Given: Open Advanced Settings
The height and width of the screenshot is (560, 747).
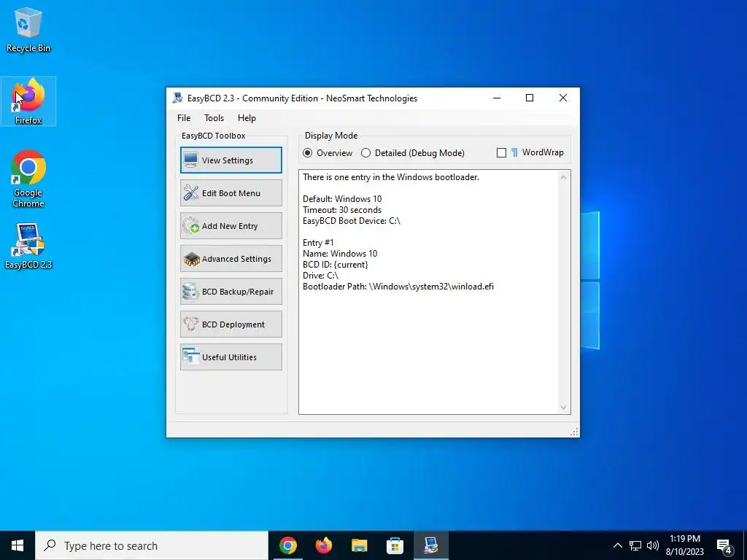Looking at the screenshot, I should click(231, 259).
